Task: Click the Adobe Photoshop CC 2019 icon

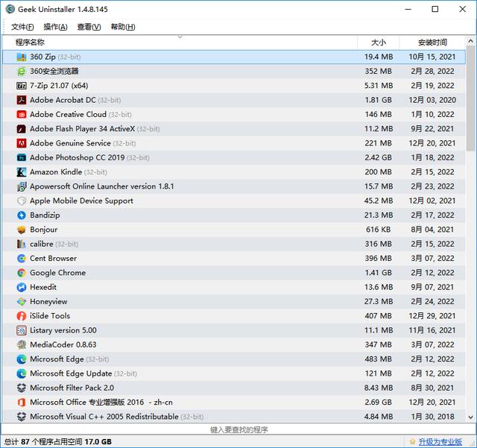Action: point(22,158)
